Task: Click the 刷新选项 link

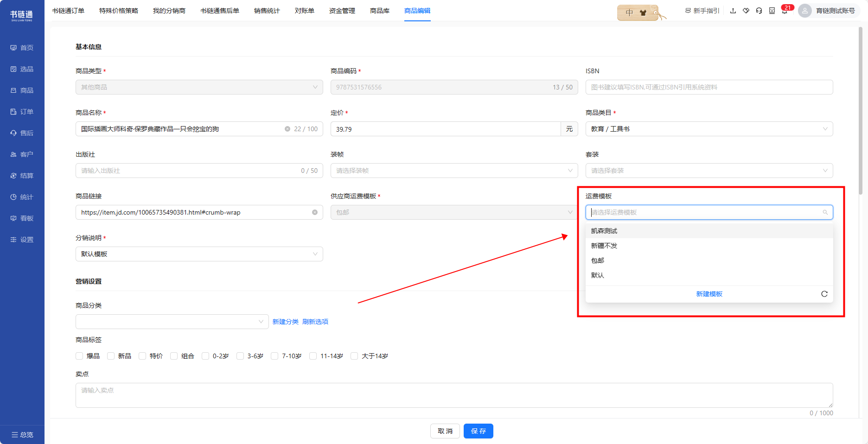Action: click(x=315, y=322)
